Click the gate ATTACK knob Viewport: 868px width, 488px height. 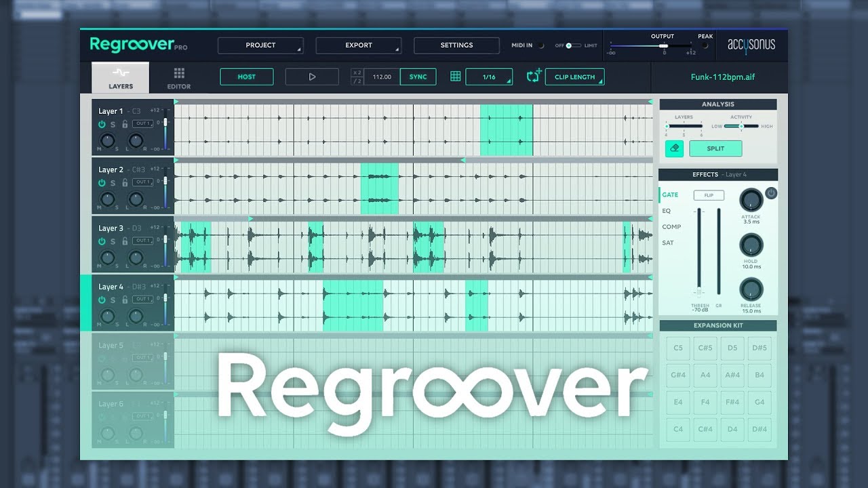[x=751, y=200]
